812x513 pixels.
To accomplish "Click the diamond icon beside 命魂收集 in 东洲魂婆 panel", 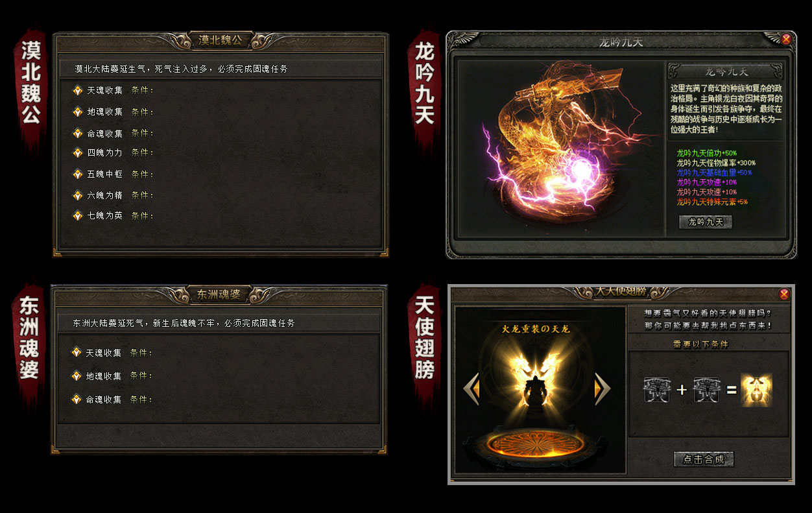I will pos(76,400).
